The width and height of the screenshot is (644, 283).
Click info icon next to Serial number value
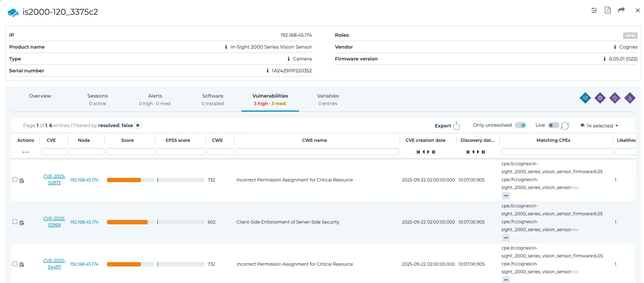coord(267,71)
